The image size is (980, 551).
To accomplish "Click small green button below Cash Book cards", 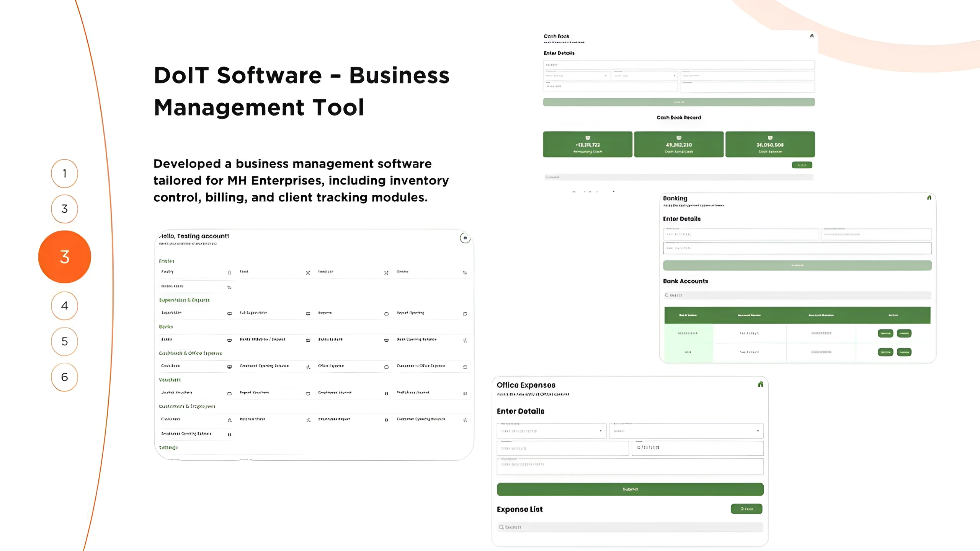I will [x=802, y=165].
